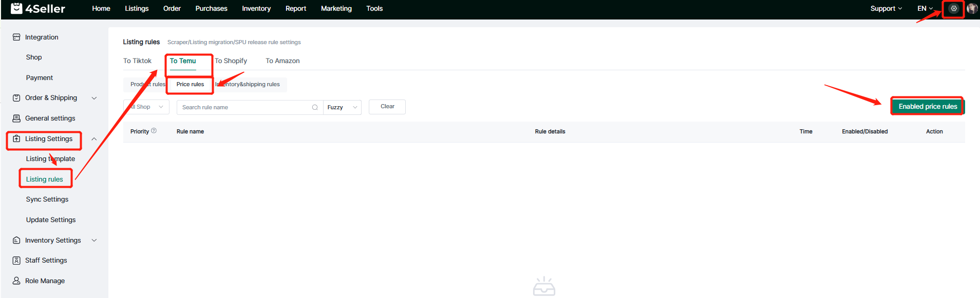The image size is (980, 298).
Task: Open the All Shop filter dropdown
Action: [146, 107]
